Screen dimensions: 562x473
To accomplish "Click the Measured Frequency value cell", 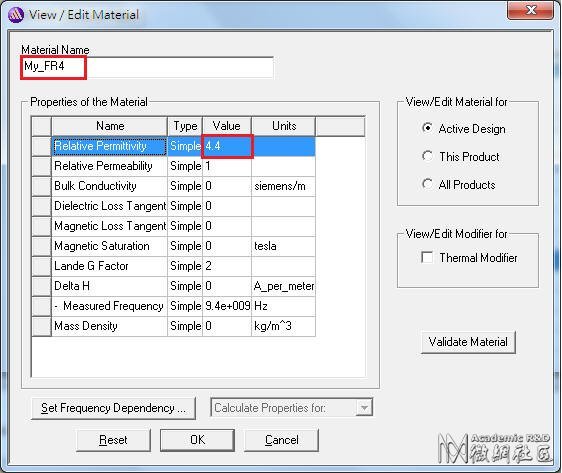I will click(227, 306).
